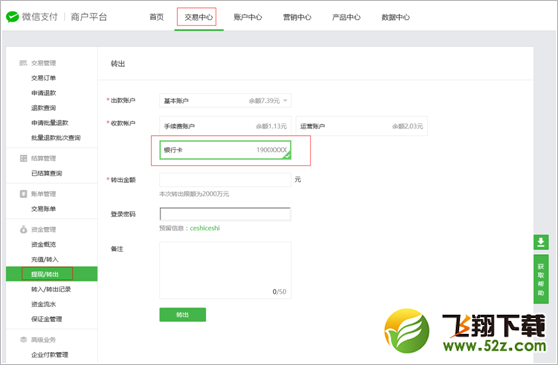Viewport: 558px width, 365px height.
Task: Select the 银行卡 receiving account option
Action: coord(225,150)
